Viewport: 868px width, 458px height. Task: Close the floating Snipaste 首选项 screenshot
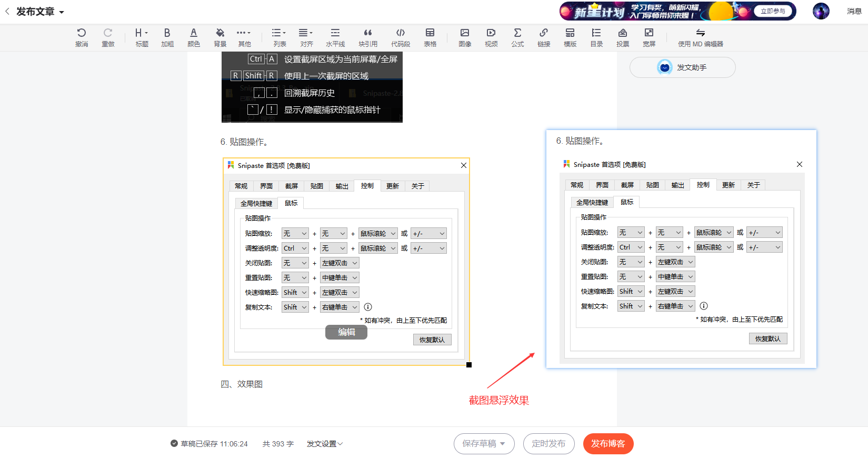coord(800,164)
